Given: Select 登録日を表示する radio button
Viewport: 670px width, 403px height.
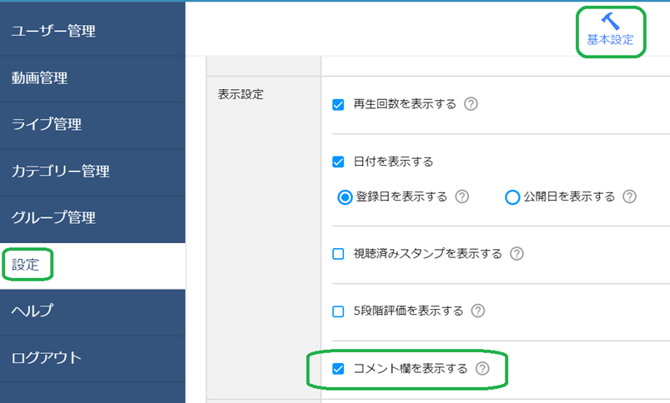Looking at the screenshot, I should [345, 197].
